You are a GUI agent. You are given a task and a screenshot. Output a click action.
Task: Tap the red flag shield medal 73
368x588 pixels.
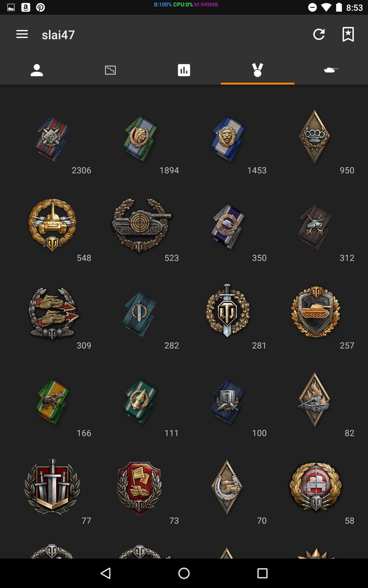click(140, 488)
